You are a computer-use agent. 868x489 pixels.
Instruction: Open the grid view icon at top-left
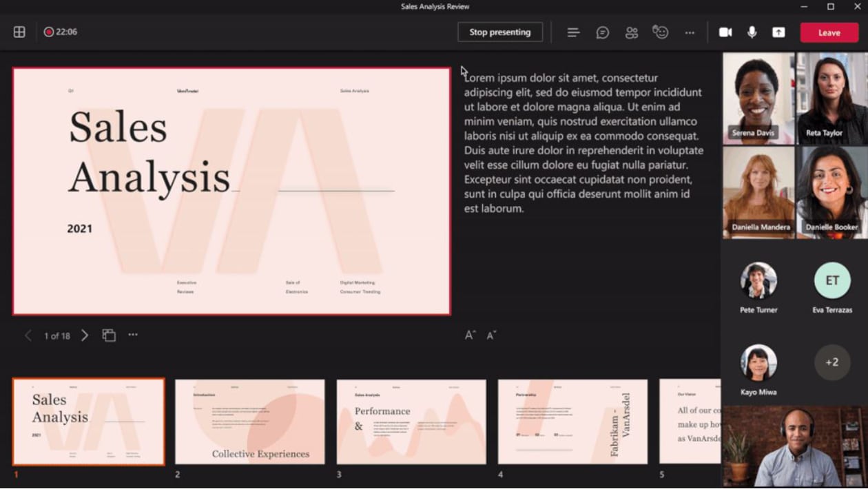click(x=19, y=32)
